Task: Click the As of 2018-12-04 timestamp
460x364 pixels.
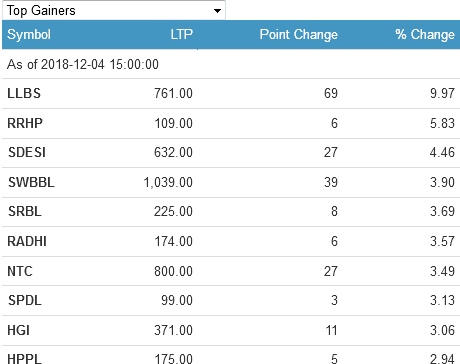Action: (83, 64)
